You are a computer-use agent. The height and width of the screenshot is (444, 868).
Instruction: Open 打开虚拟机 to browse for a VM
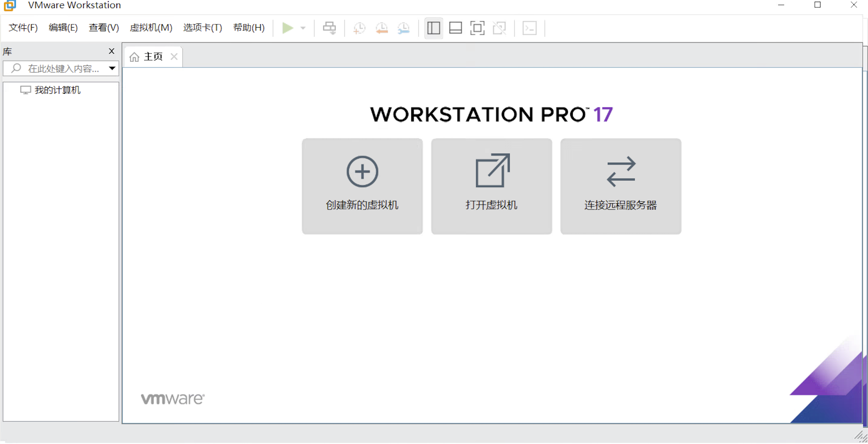coord(491,187)
